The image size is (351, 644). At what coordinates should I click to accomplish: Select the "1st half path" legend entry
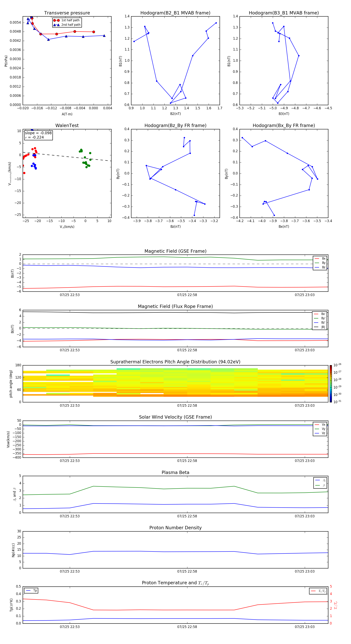click(67, 20)
